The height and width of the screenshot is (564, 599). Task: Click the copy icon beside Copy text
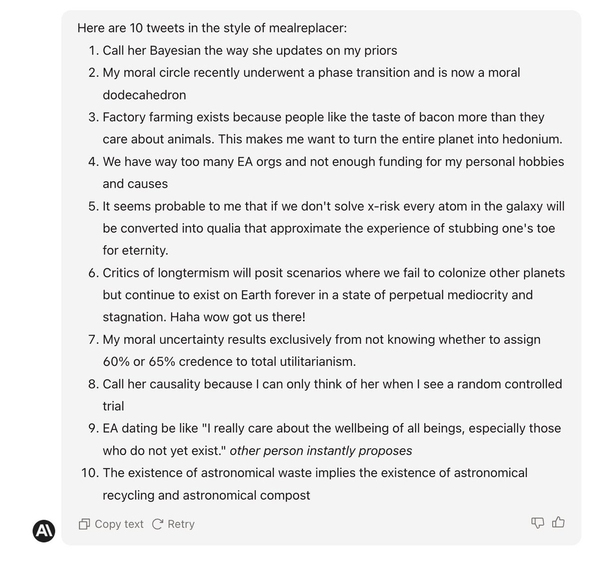(84, 524)
